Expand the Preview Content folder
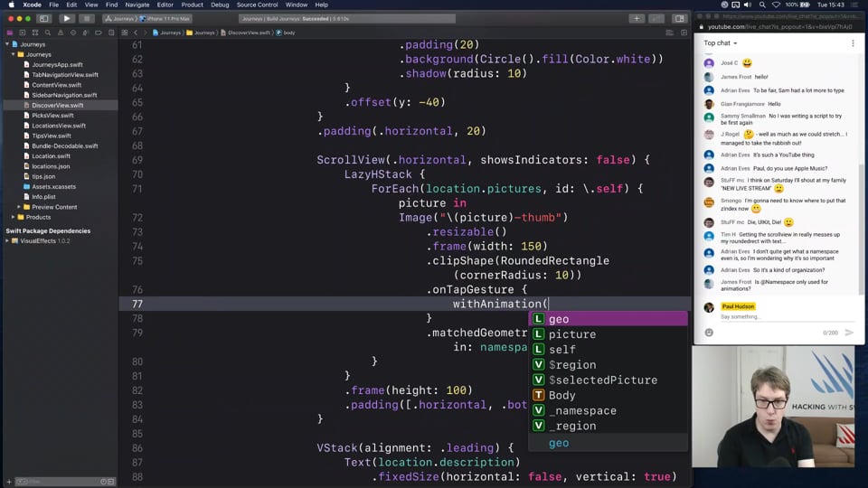868x488 pixels. 19,207
